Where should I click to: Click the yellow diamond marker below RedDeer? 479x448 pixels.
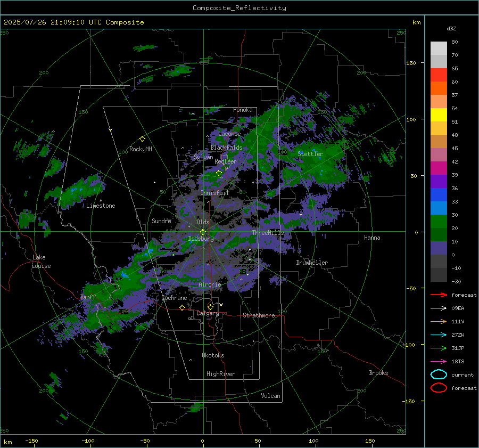click(219, 173)
